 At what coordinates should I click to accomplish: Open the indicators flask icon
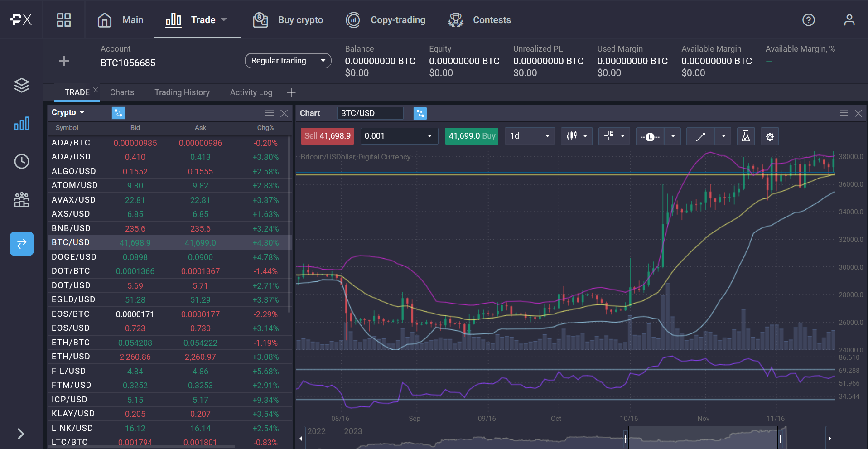tap(746, 136)
